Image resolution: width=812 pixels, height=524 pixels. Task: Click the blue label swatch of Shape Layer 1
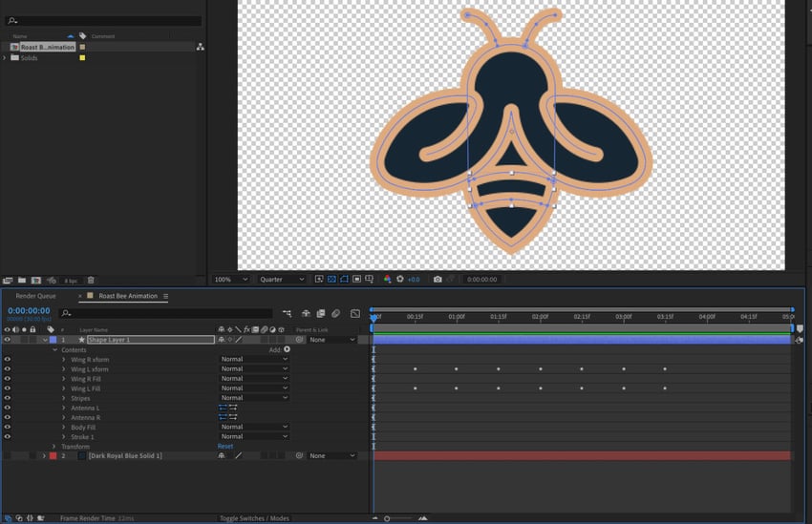(53, 340)
